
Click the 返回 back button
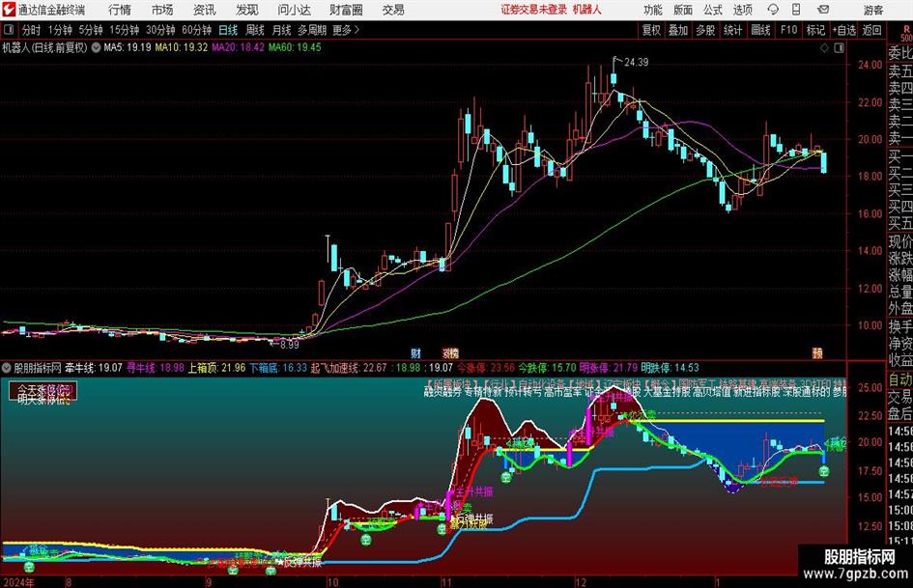pos(871,30)
